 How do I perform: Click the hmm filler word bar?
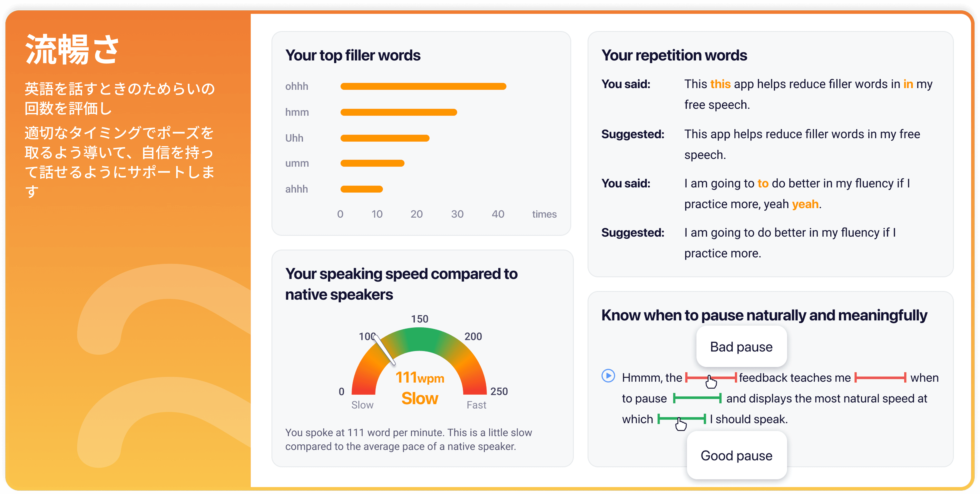pos(399,112)
